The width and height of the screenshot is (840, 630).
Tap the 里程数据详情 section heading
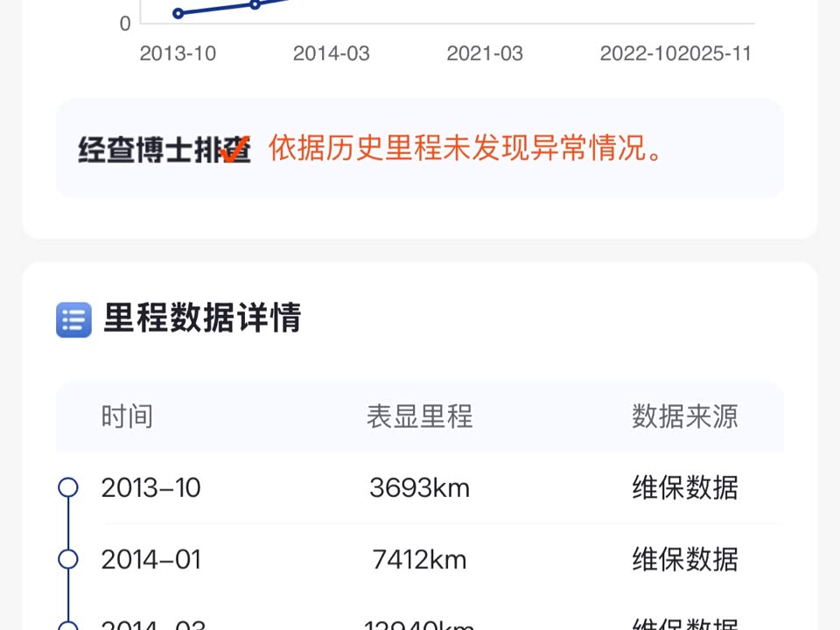click(x=202, y=318)
